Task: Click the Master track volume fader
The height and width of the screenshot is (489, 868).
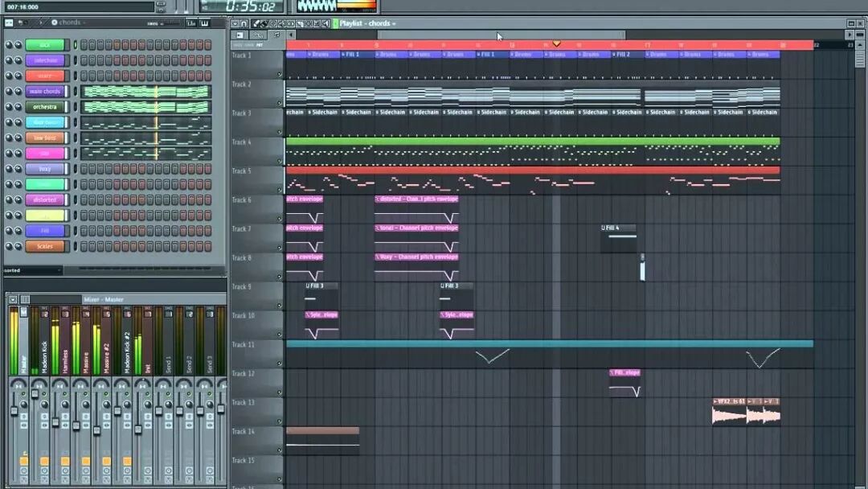Action: pos(14,410)
